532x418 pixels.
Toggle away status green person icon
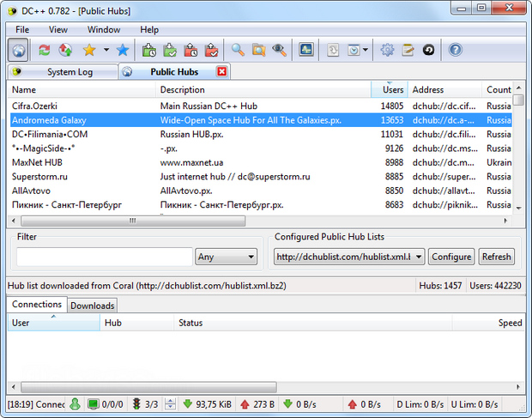(75, 404)
